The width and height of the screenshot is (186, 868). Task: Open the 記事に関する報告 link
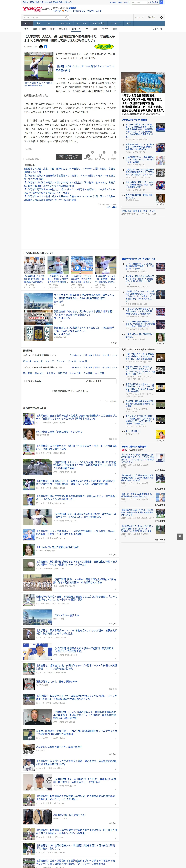(32, 159)
